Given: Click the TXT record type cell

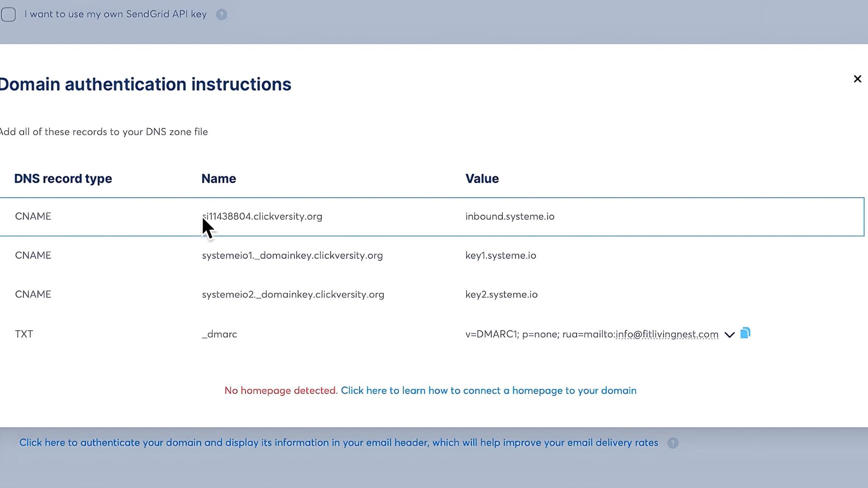Looking at the screenshot, I should [24, 334].
